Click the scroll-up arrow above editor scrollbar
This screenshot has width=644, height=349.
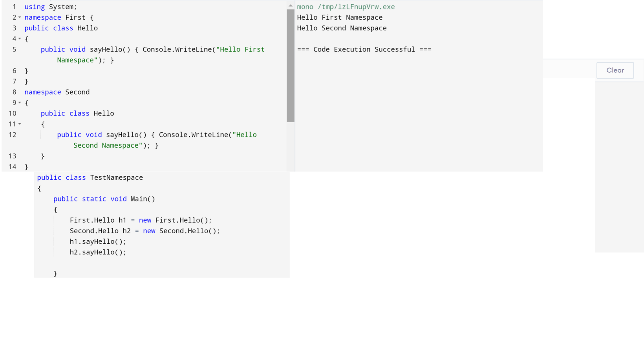tap(291, 6)
